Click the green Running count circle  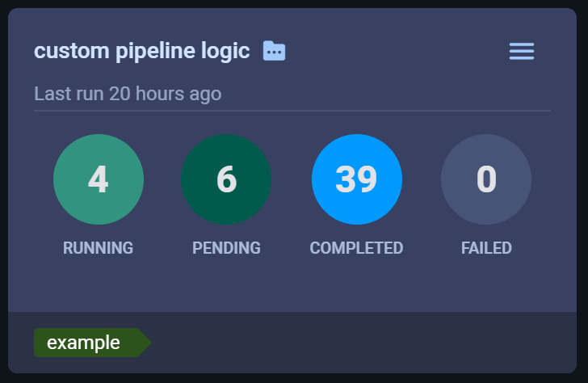click(99, 179)
